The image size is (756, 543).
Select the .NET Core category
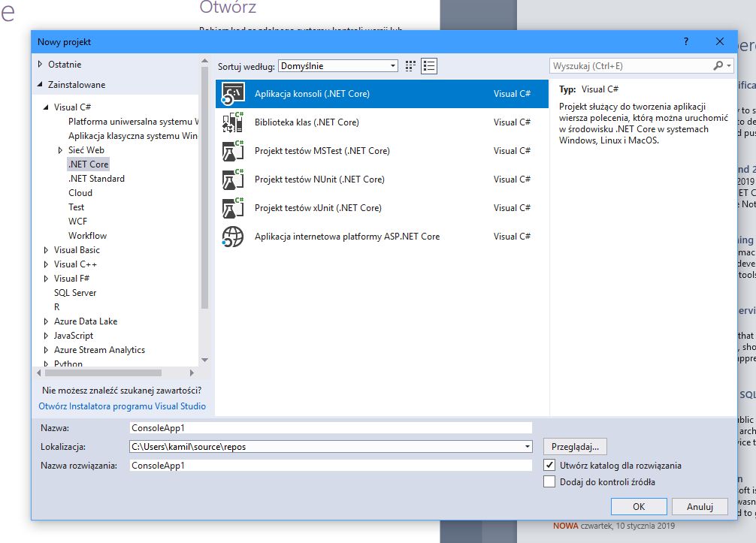(88, 164)
